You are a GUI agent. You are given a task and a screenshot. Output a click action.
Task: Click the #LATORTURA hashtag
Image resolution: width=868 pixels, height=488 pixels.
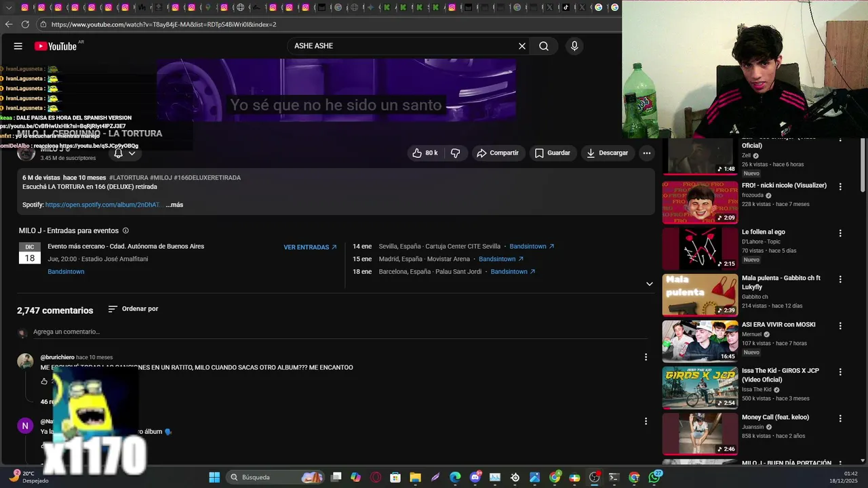coord(128,178)
